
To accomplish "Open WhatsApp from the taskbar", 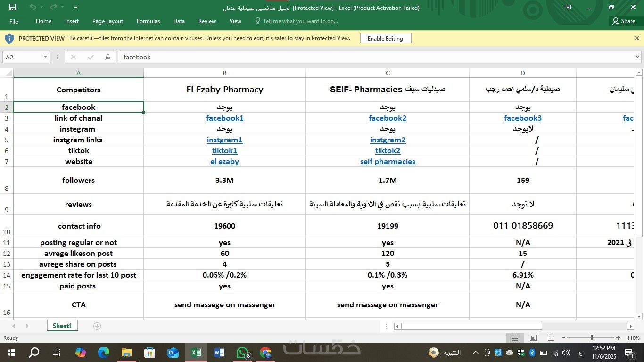I will (x=242, y=353).
